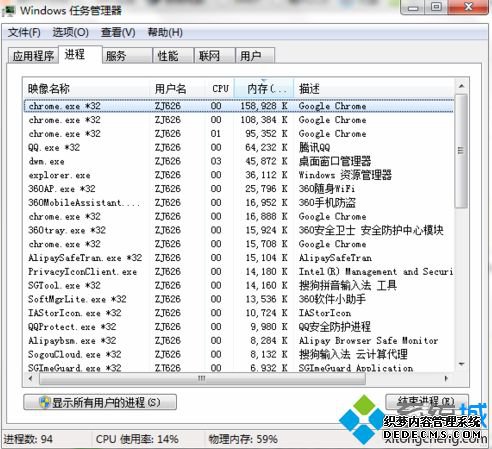Select the dwm.exe process

(239, 161)
